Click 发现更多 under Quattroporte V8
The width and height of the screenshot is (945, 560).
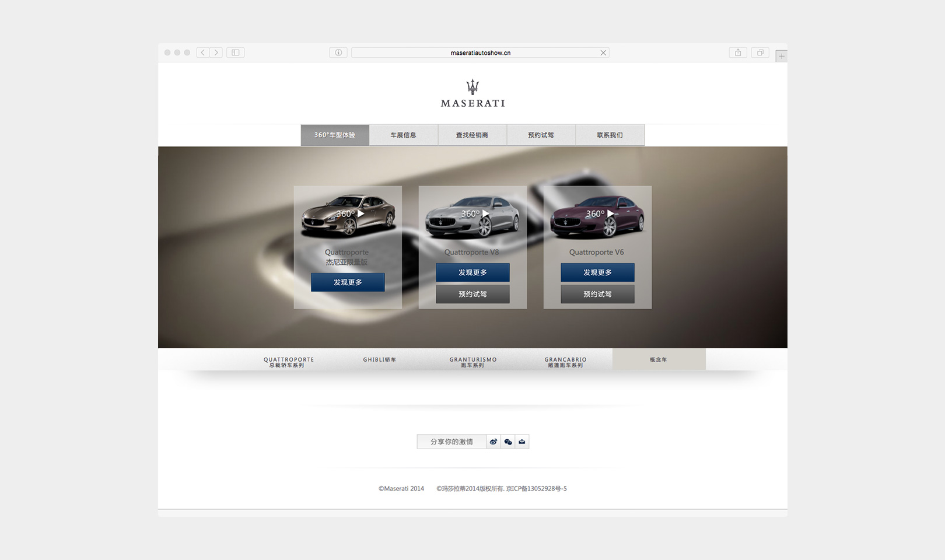pyautogui.click(x=473, y=272)
